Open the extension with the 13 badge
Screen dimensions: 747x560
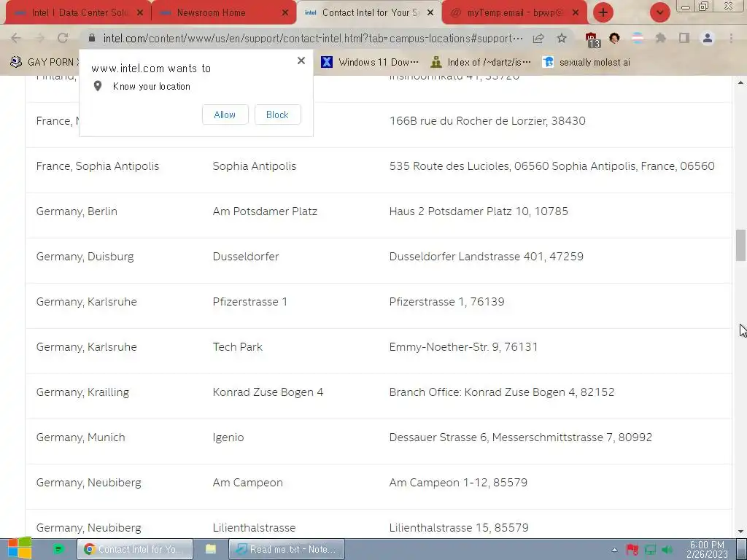pos(592,39)
